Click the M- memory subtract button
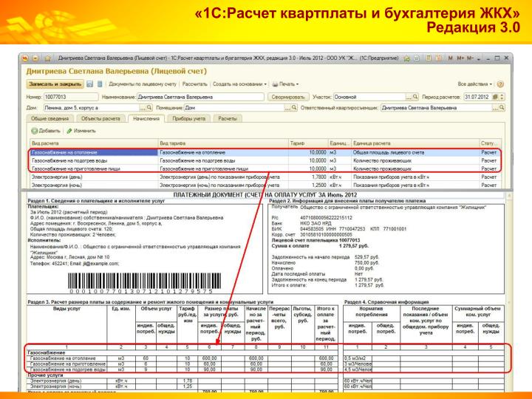The width and height of the screenshot is (532, 399). point(470,58)
